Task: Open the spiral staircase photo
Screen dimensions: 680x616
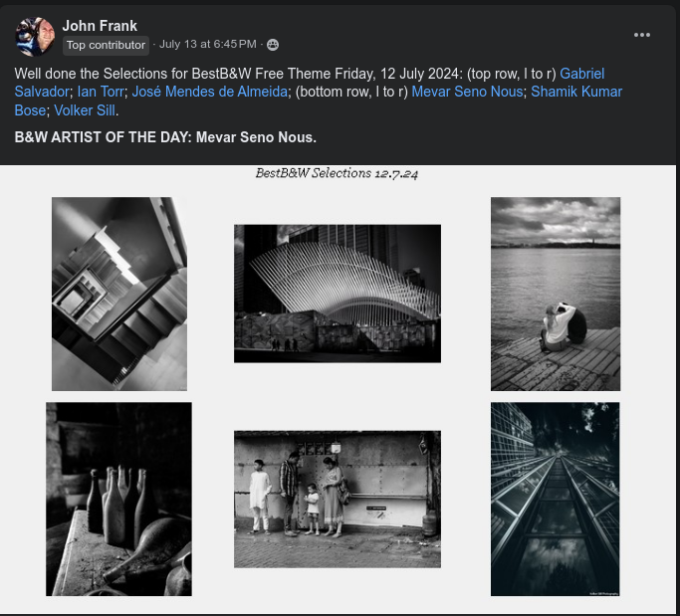Action: click(118, 294)
